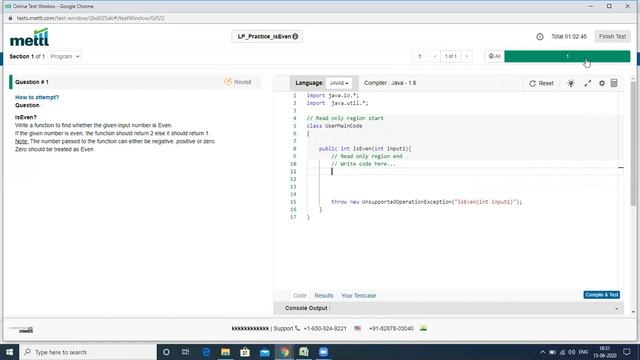Click the US flag icon
The height and width of the screenshot is (360, 640).
click(x=358, y=328)
